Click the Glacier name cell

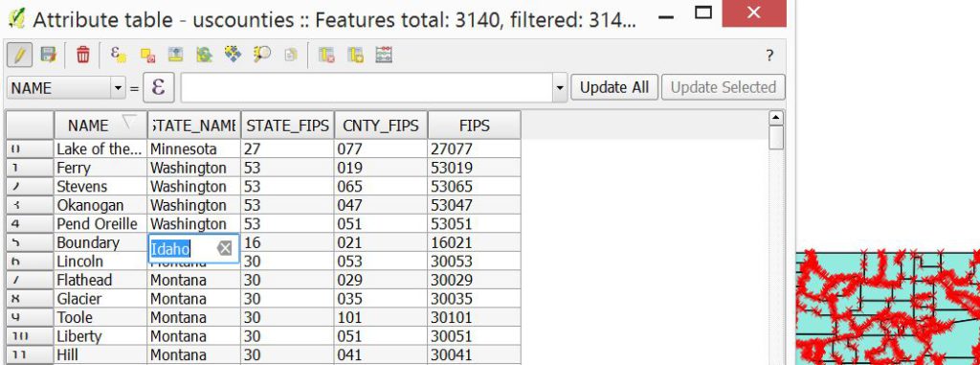pos(100,299)
